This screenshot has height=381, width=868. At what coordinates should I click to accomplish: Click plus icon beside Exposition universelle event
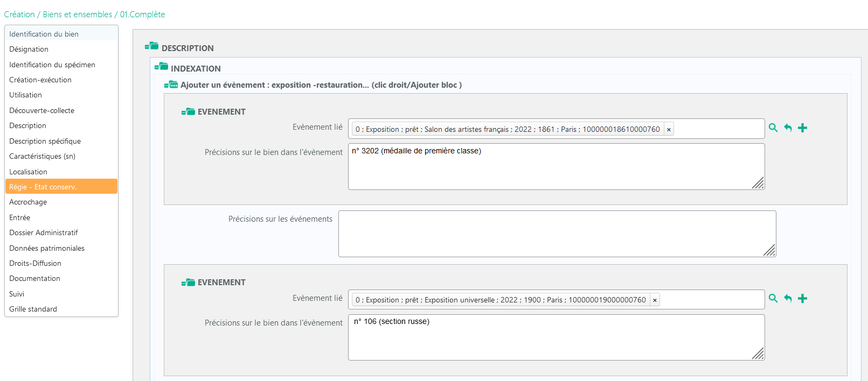802,298
